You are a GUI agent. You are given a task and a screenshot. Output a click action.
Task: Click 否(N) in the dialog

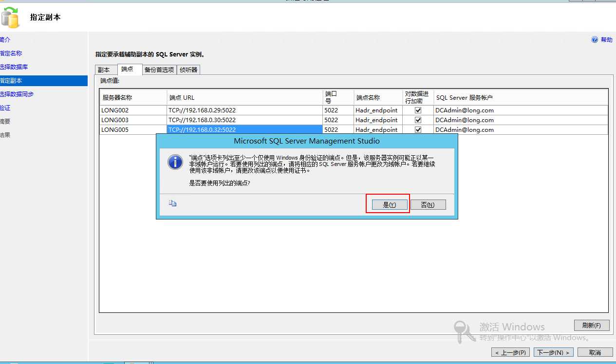coord(428,205)
